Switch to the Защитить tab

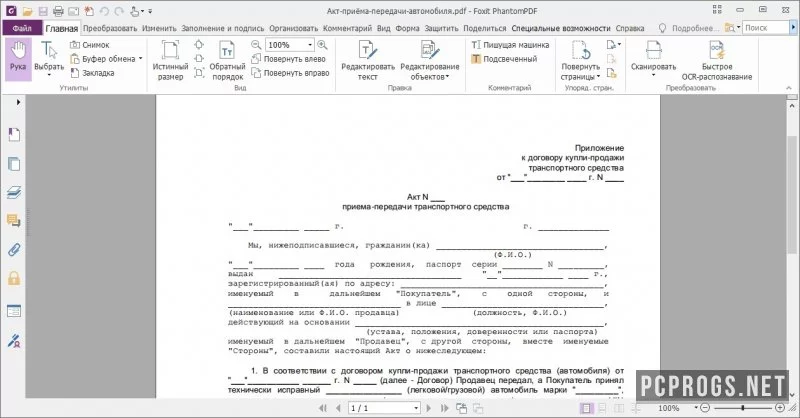(442, 28)
